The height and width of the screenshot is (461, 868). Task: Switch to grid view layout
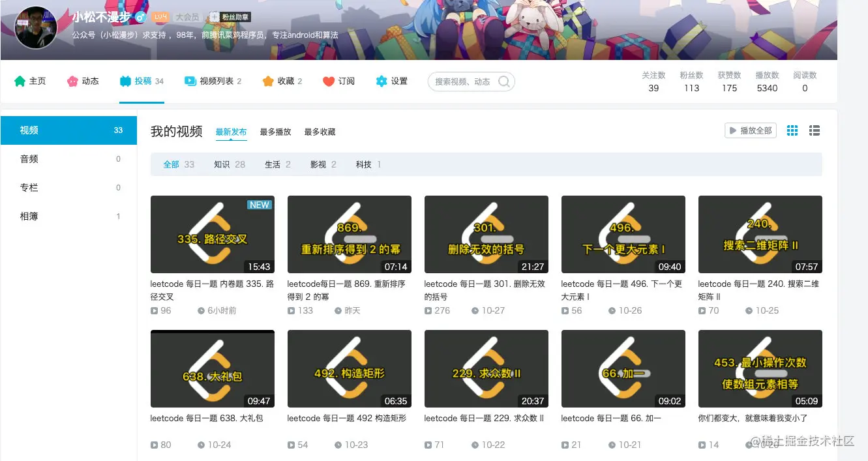pyautogui.click(x=792, y=130)
